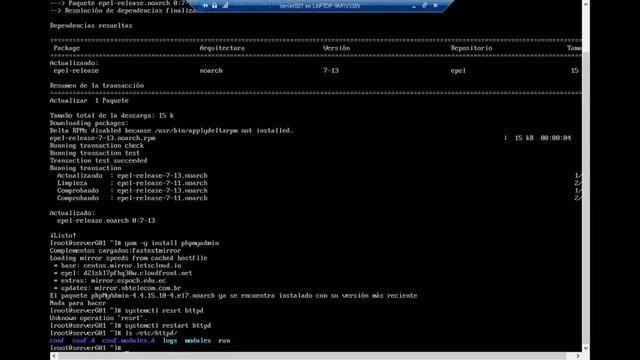Screen dimensions: 640x360
Task: Click the 'conf' directory name in ls output
Action: [x=57, y=341]
